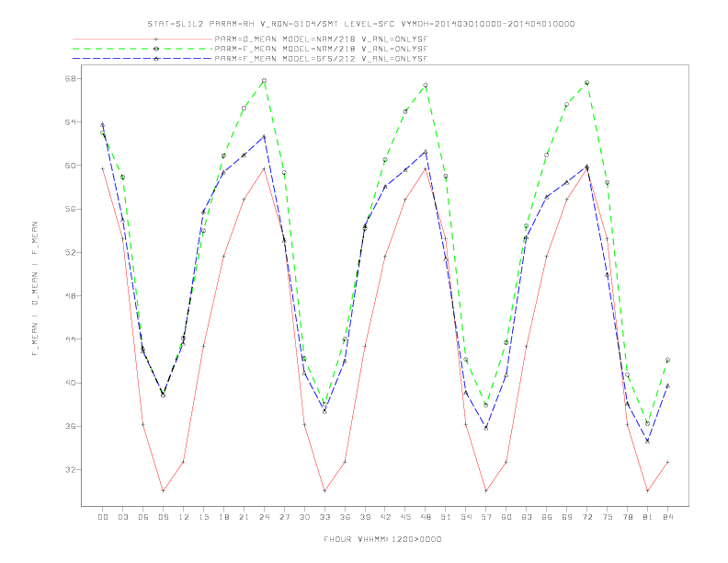Click y-axis tick label 36
728x563 pixels.
(70, 426)
